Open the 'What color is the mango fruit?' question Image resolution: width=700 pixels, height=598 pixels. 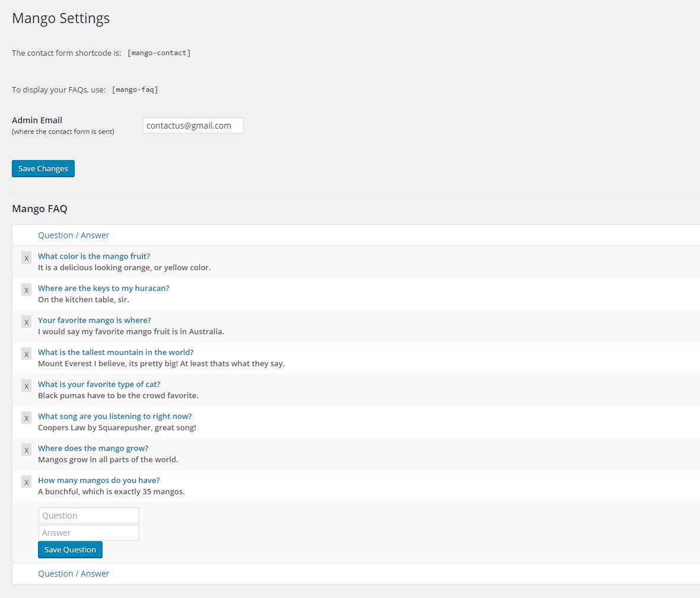(x=94, y=256)
